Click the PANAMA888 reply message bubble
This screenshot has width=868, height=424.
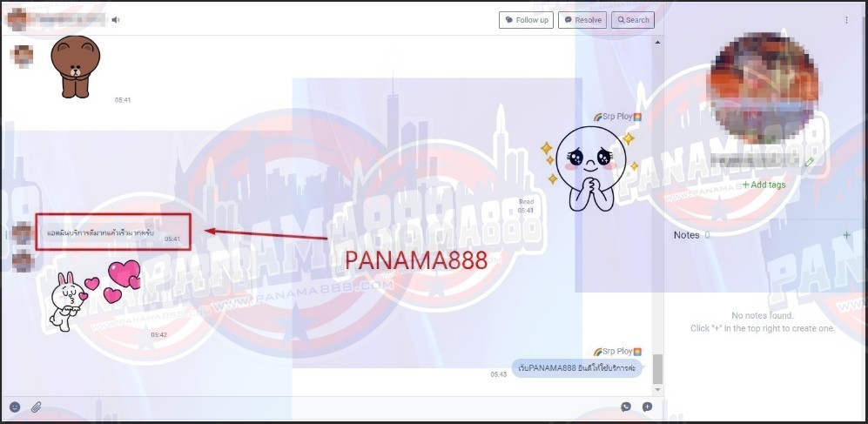tap(577, 367)
